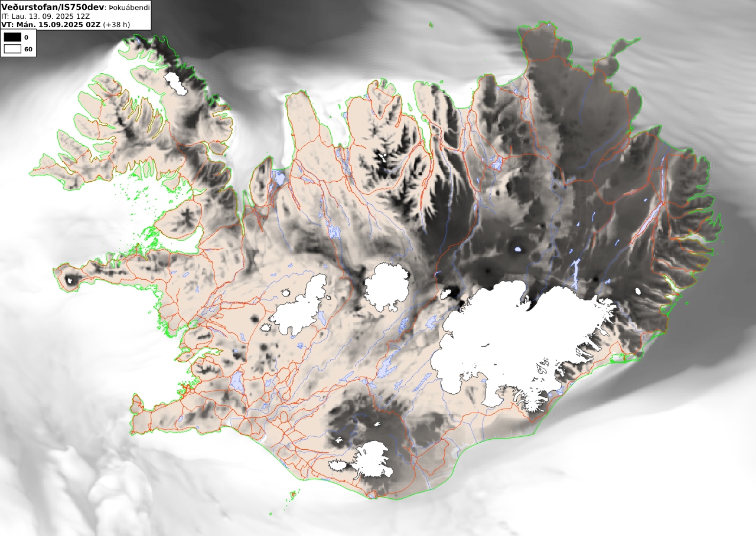Click the '(+38 h)' forecast offset text

(x=116, y=24)
